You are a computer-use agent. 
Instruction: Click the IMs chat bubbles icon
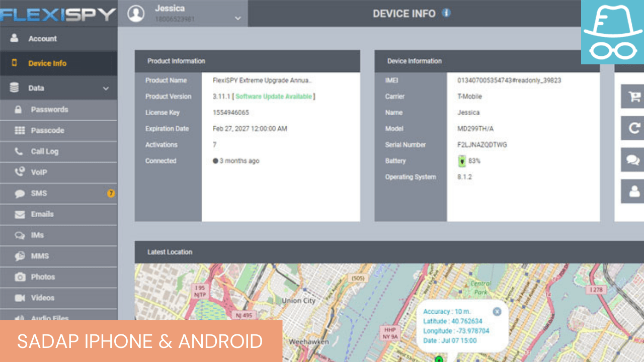pyautogui.click(x=20, y=235)
